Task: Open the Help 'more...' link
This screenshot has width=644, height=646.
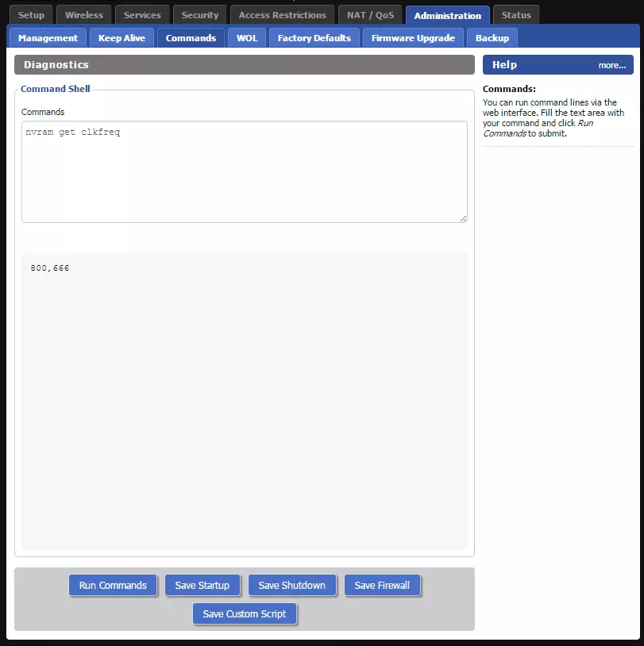Action: [x=611, y=65]
